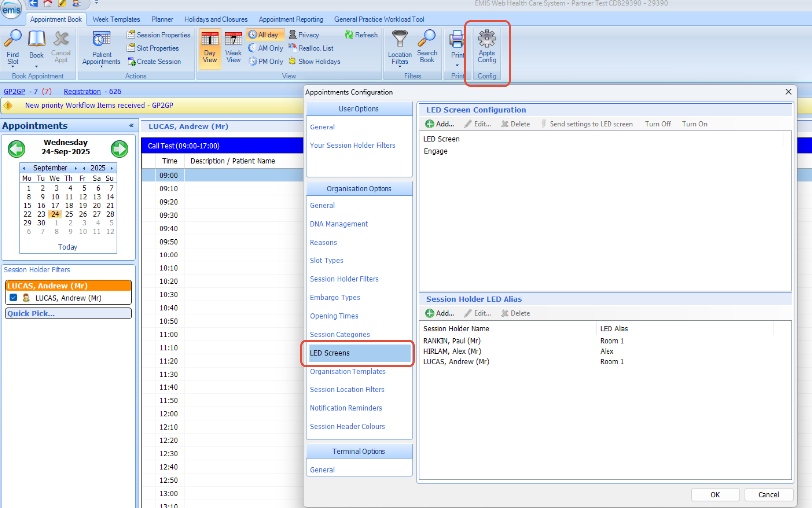Open Location Filters funnel

click(400, 48)
